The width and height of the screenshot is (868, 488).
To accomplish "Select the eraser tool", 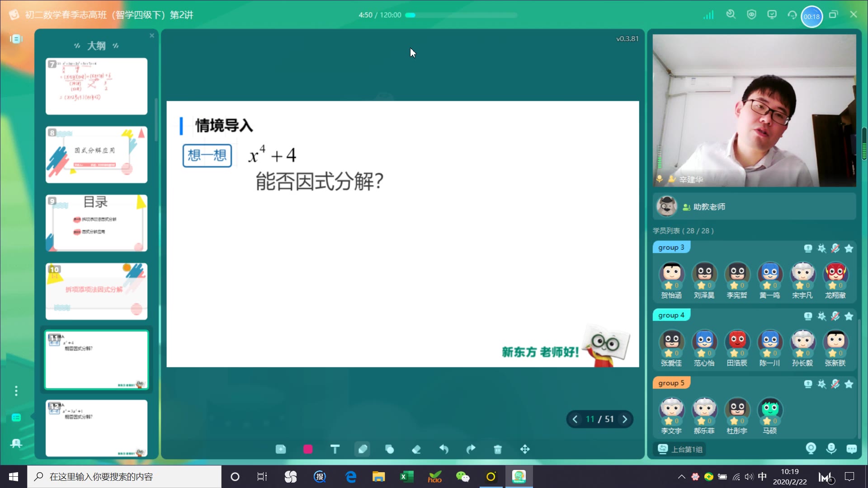I will 416,449.
